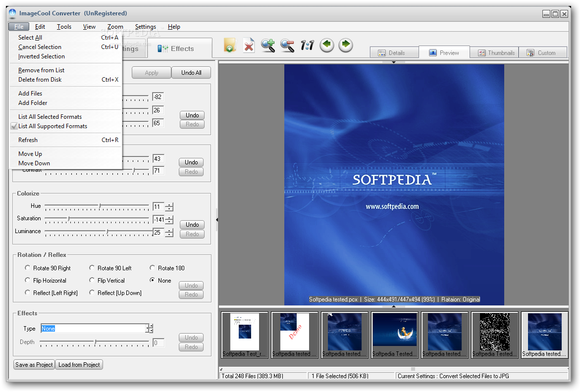Zoom in with the magnifier plus icon

coord(268,46)
